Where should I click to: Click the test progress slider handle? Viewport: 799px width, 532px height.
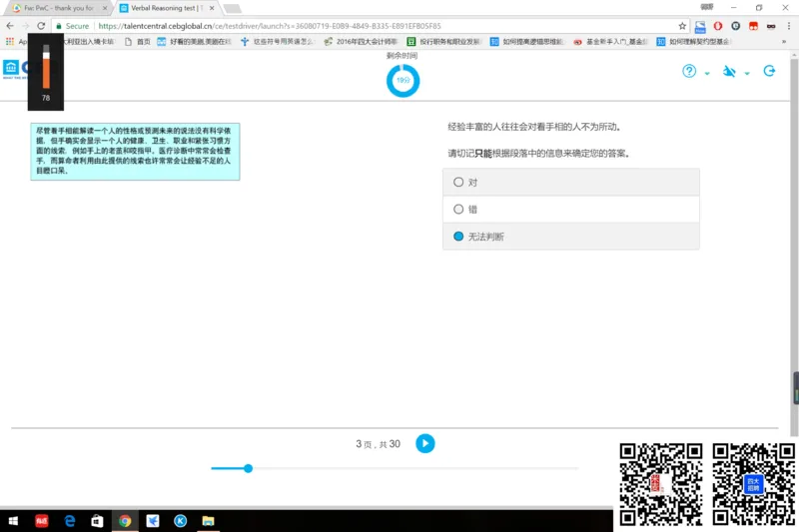(248, 468)
